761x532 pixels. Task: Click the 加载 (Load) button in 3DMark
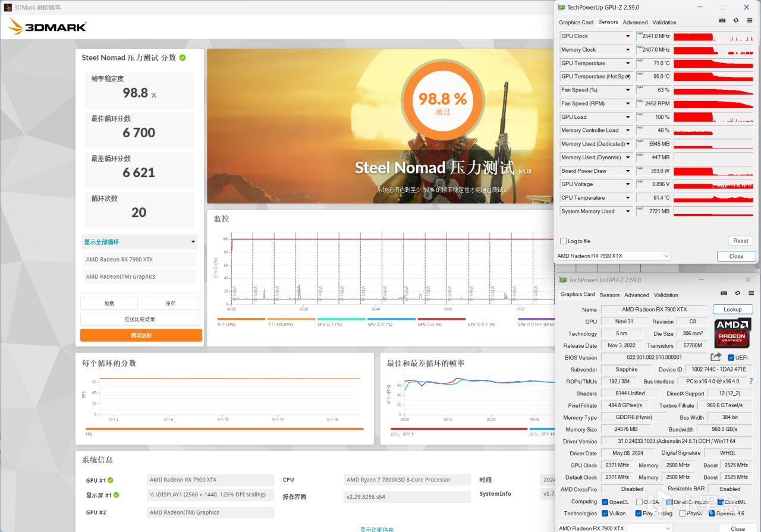coord(109,303)
